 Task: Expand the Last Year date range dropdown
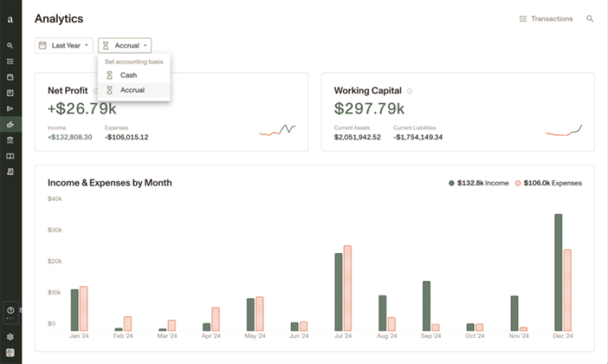64,46
